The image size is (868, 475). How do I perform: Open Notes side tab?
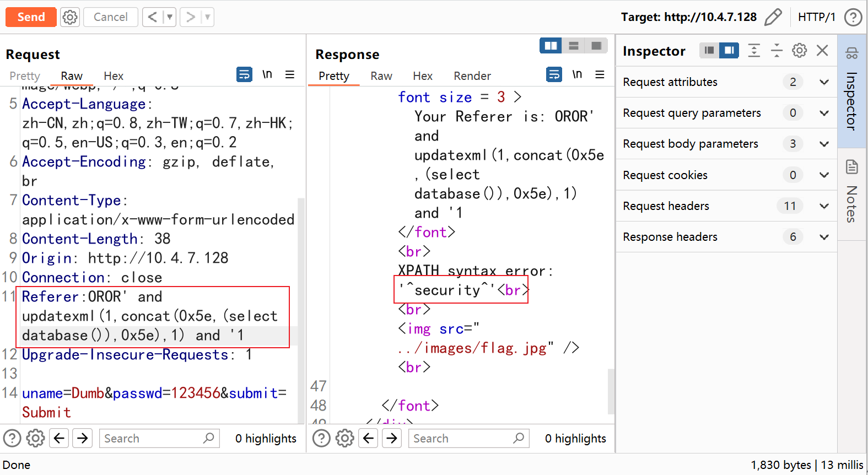(x=852, y=194)
